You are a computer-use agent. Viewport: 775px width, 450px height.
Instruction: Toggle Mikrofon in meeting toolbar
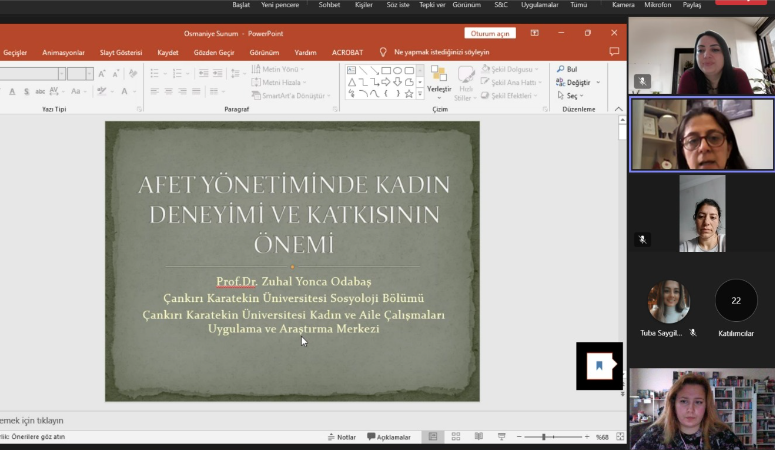coord(657,5)
